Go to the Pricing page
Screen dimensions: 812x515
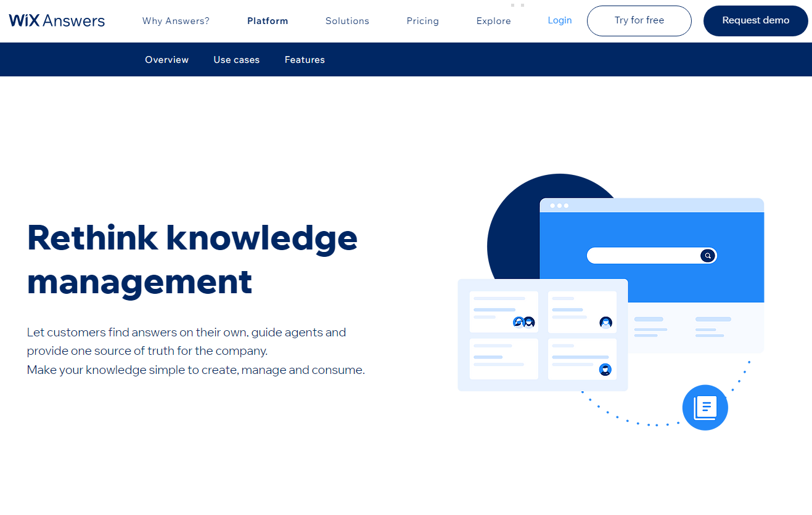[x=423, y=21]
